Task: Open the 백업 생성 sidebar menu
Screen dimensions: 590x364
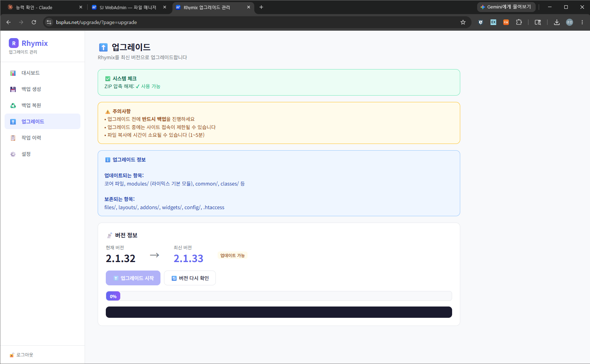Action: click(x=42, y=89)
